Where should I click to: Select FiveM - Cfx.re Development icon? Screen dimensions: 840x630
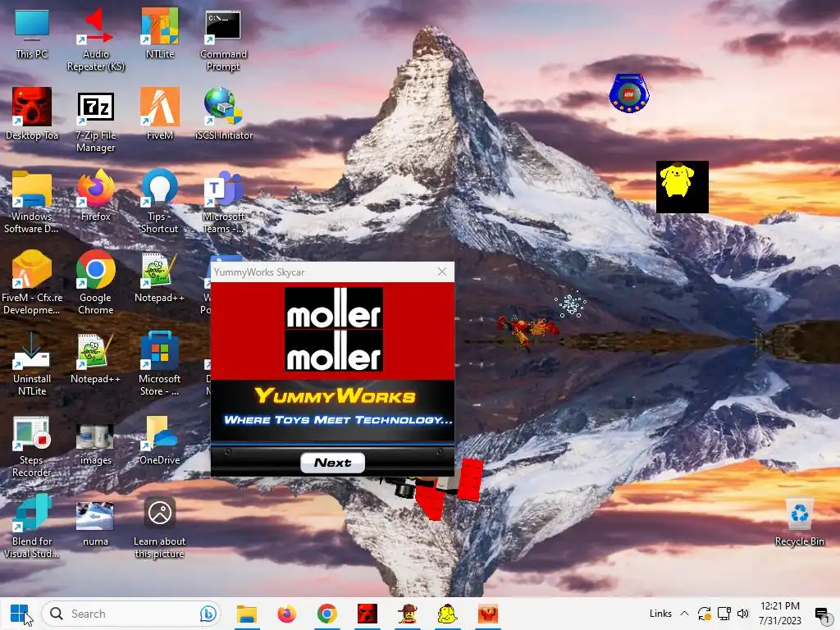click(32, 283)
